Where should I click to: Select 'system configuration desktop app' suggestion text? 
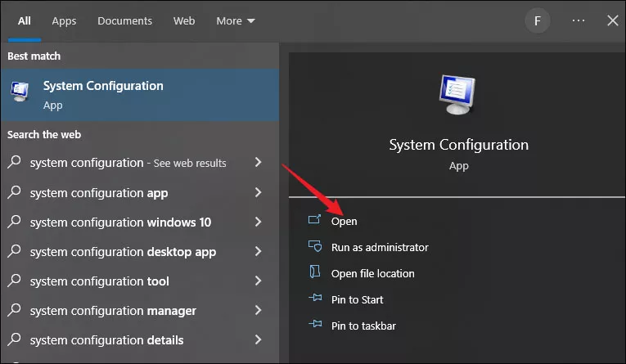pos(123,252)
